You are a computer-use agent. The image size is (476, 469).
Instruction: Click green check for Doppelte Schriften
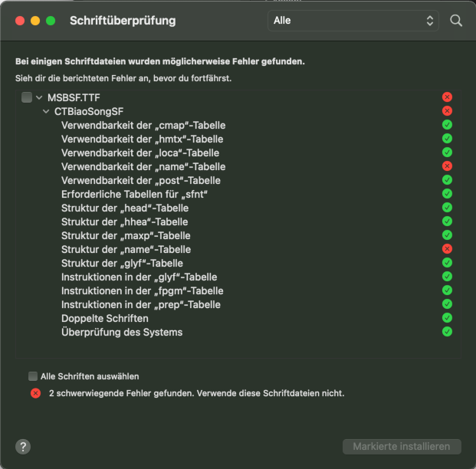[447, 318]
